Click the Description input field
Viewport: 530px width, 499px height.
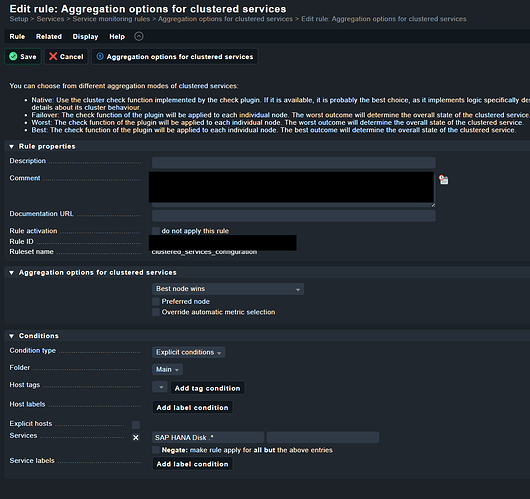(293, 163)
